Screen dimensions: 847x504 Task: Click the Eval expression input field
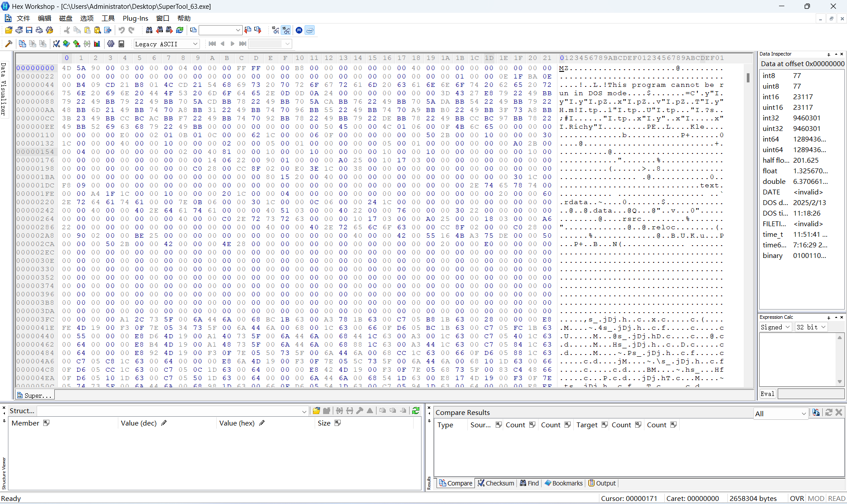point(810,394)
